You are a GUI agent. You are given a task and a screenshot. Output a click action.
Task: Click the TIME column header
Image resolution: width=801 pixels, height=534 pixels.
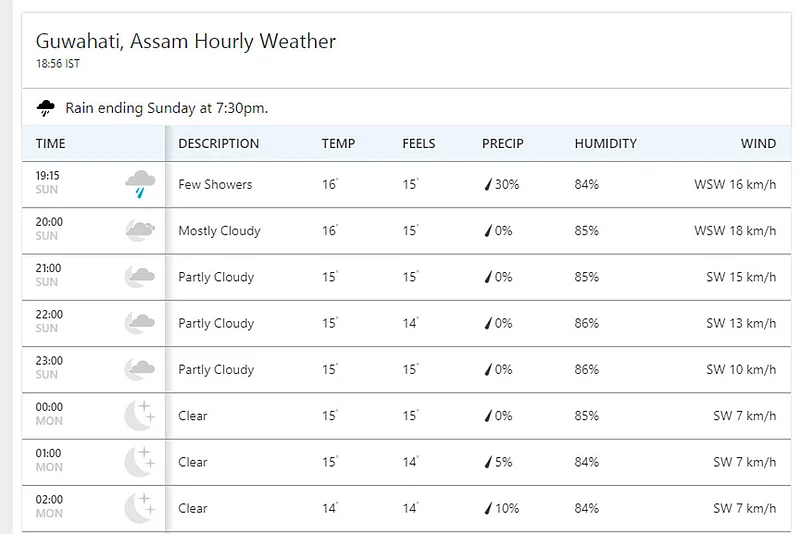[51, 143]
